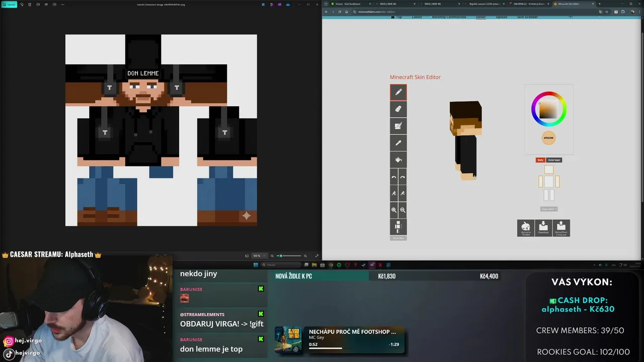Open the zoom percentage dropdown in viewer
The image size is (644, 362).
coord(259,256)
